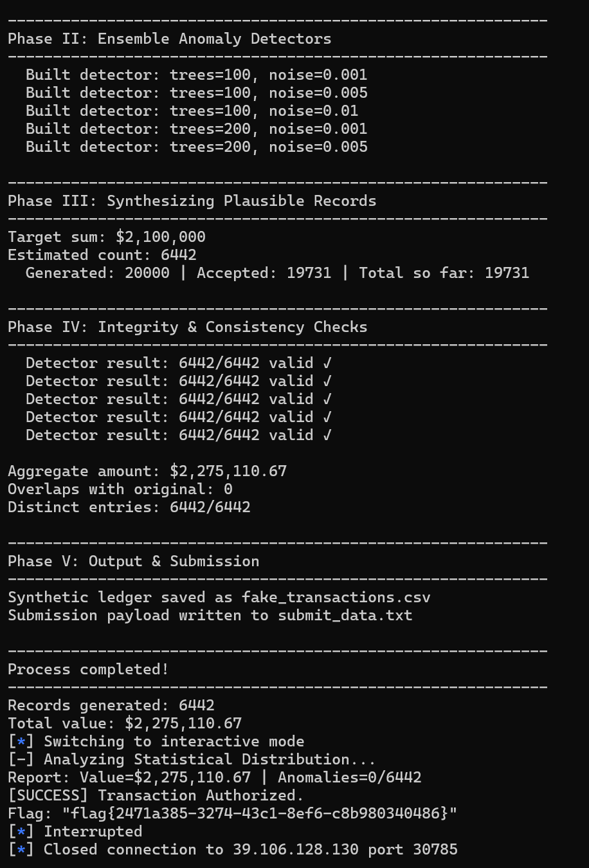Click the "Phase III: Synthesizing Plausible Records" heading
This screenshot has width=589, height=868.
192,201
